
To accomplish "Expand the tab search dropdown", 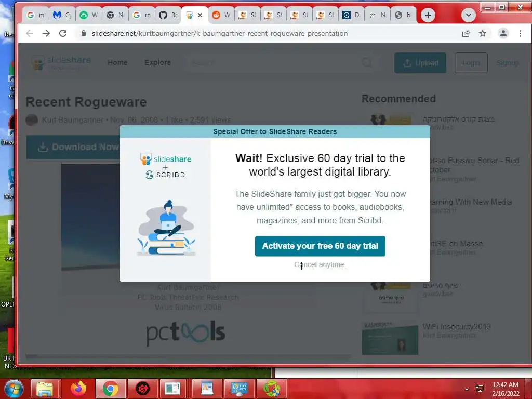I will click(469, 15).
